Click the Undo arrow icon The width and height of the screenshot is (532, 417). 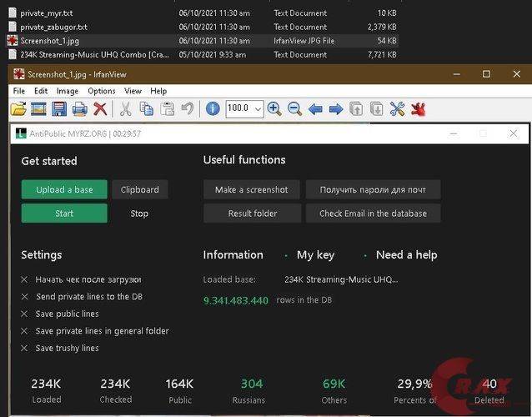click(188, 109)
